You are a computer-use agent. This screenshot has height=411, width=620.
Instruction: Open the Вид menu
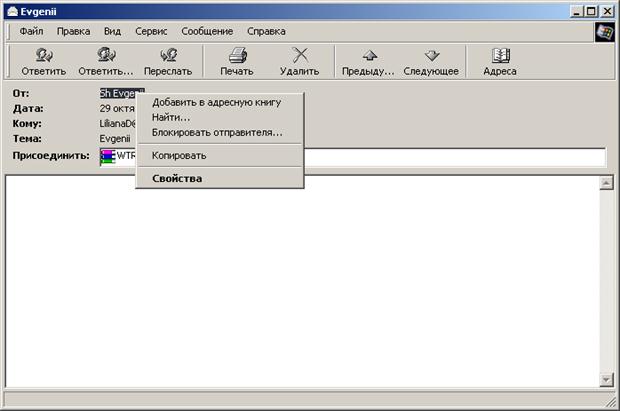click(112, 31)
